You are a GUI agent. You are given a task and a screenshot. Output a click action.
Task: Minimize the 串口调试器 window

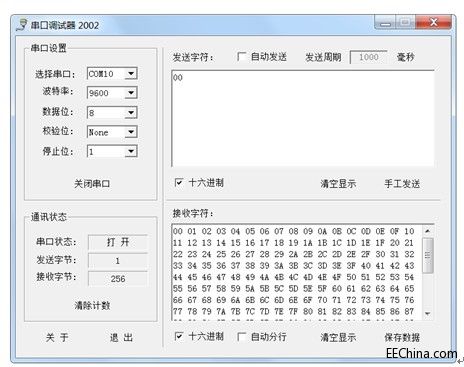[x=385, y=23]
